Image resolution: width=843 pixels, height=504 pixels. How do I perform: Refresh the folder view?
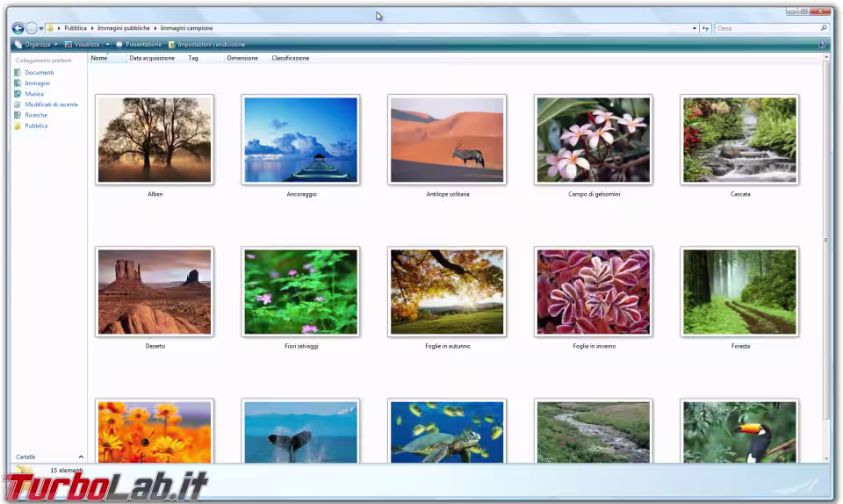tap(705, 28)
